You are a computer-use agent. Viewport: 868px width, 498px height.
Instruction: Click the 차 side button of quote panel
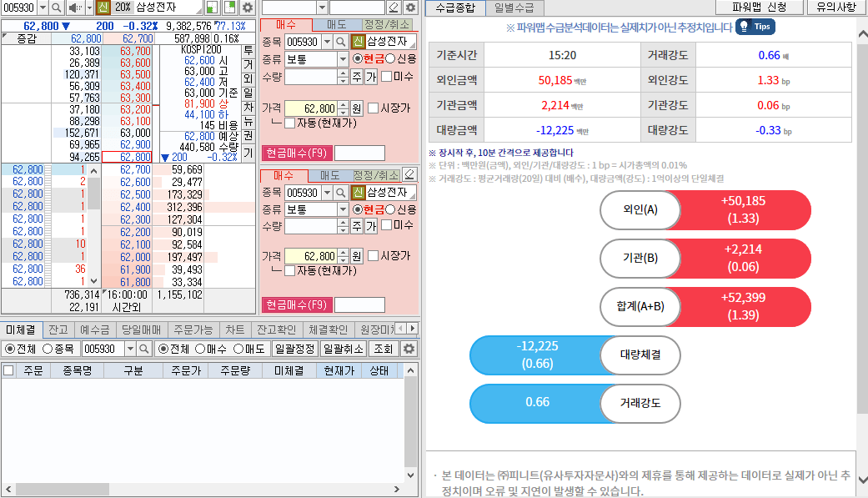tap(248, 108)
